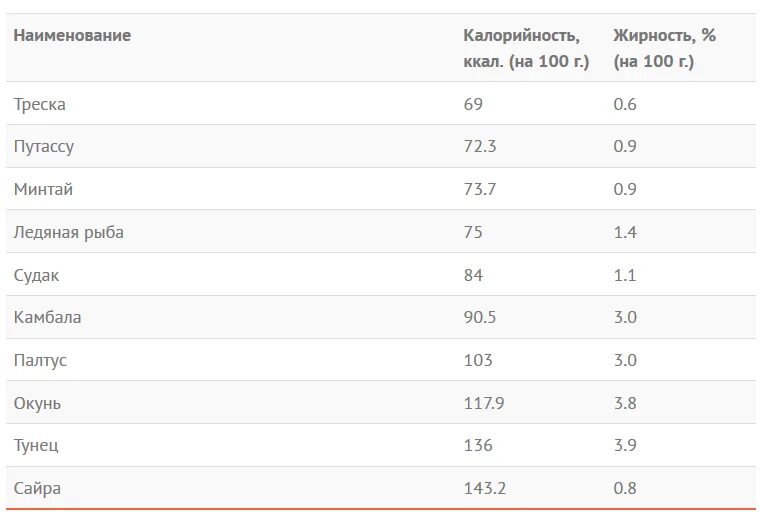760x522 pixels.
Task: Click the Окунь cell
Action: tap(37, 403)
